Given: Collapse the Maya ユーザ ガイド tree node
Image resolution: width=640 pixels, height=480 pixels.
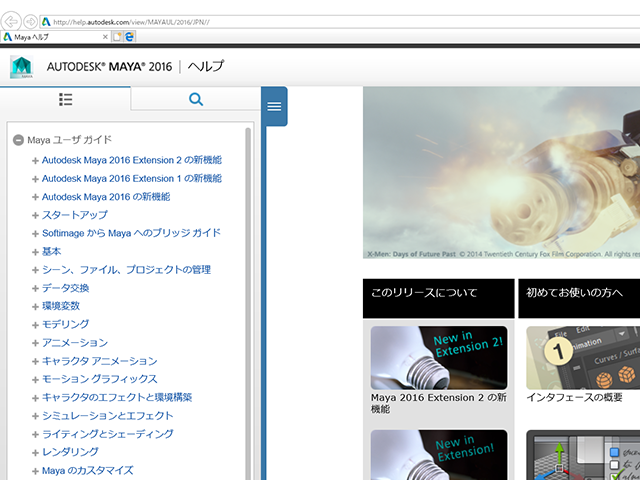Looking at the screenshot, I should click(18, 140).
